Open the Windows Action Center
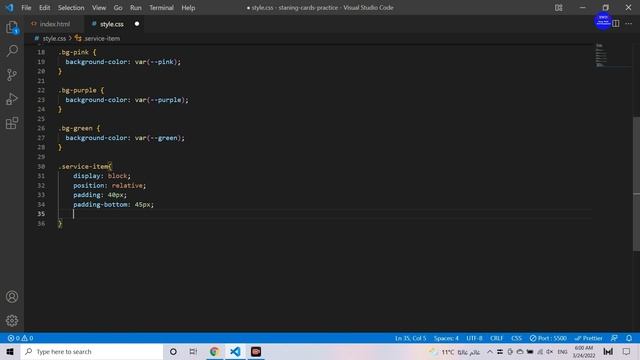Viewport: 640px width, 360px height. [627, 351]
